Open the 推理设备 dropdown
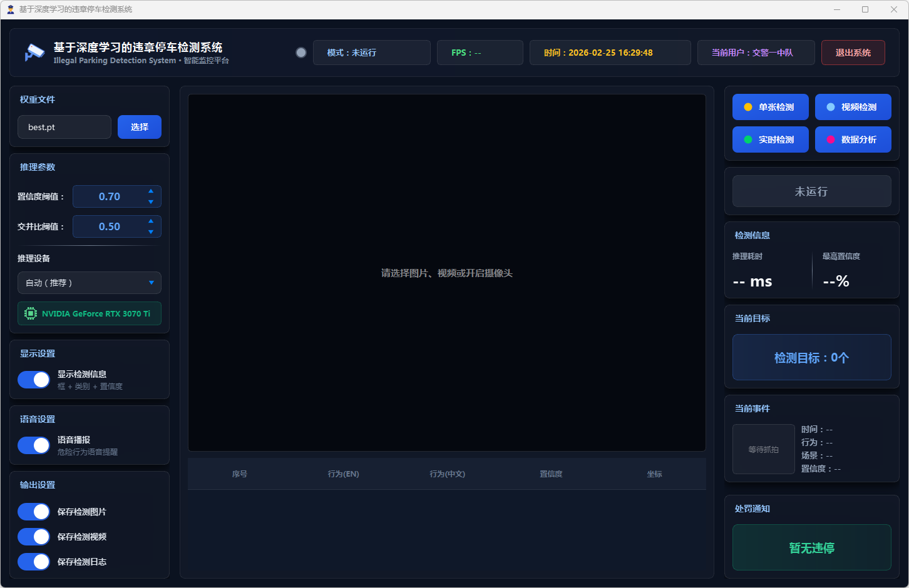This screenshot has height=588, width=909. click(x=90, y=283)
